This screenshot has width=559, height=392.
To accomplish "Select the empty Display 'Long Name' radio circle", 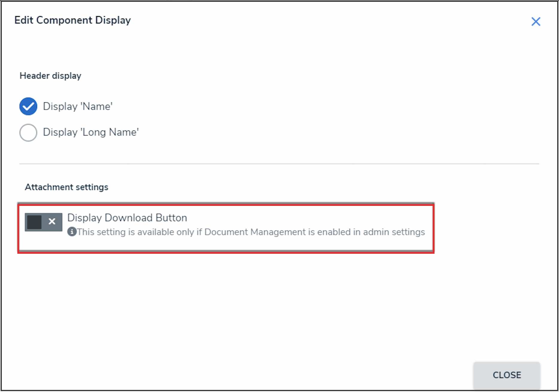I will pos(28,132).
